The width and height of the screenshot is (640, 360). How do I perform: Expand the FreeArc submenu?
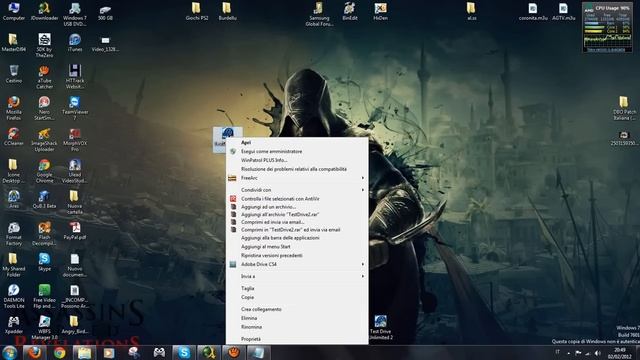pos(297,178)
